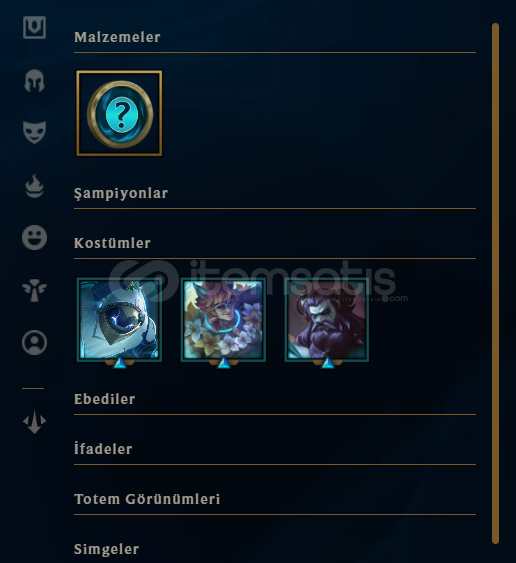Jump to the Şampiyonlar section header

point(121,193)
